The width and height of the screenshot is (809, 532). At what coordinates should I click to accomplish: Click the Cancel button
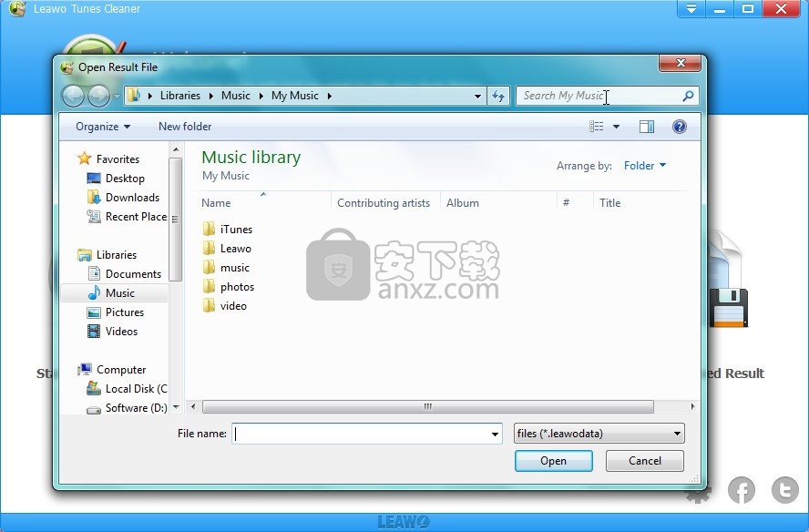pos(644,461)
